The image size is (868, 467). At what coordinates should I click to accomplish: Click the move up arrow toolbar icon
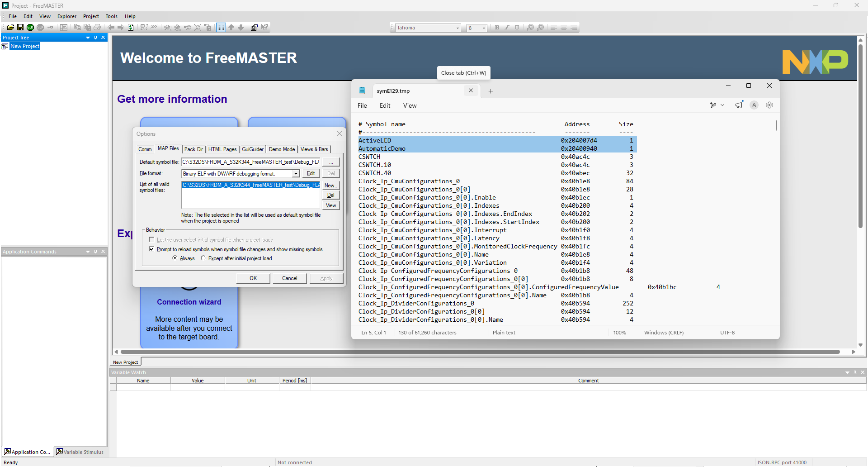231,28
